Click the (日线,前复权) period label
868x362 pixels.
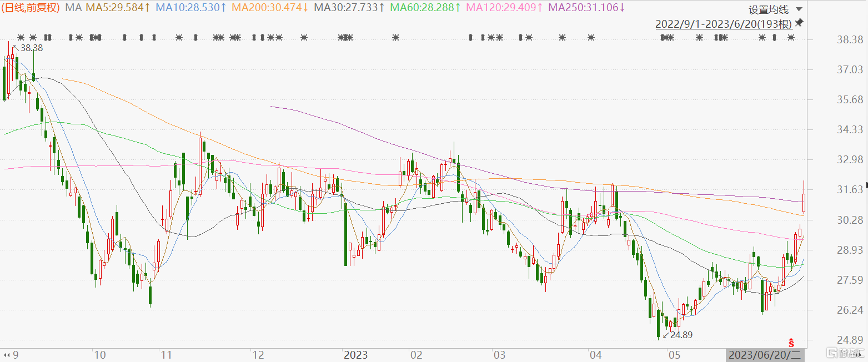[31, 8]
